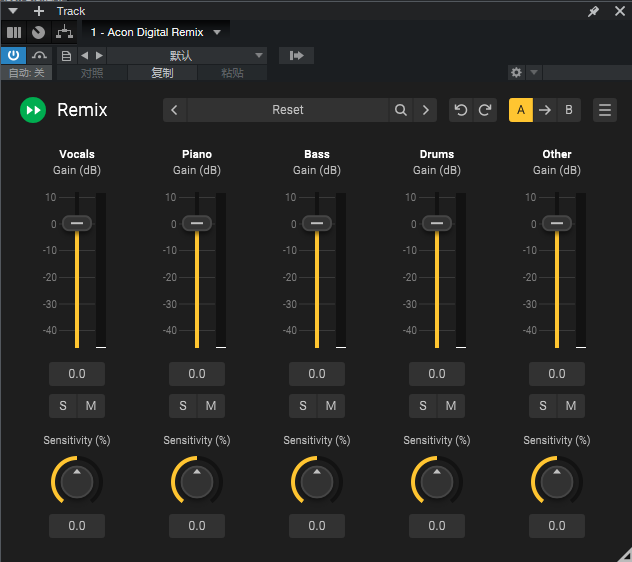Image resolution: width=632 pixels, height=562 pixels.
Task: Load previous host preset triangle
Action: [85, 56]
